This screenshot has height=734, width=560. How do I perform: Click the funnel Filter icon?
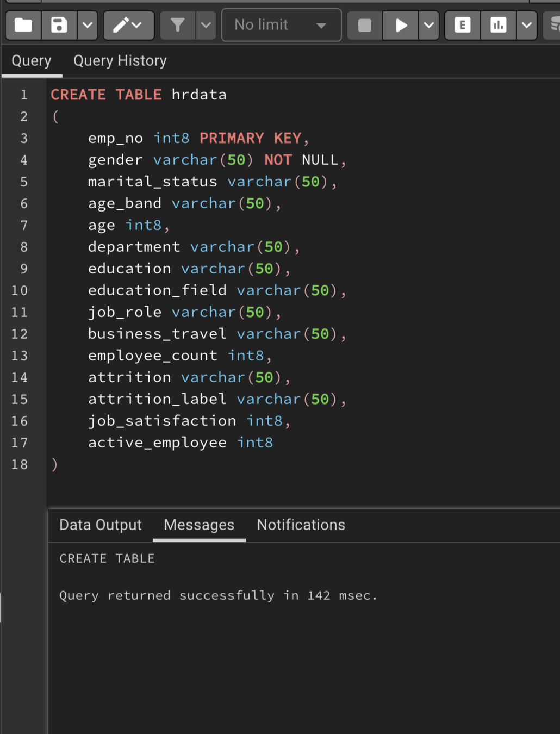point(177,25)
